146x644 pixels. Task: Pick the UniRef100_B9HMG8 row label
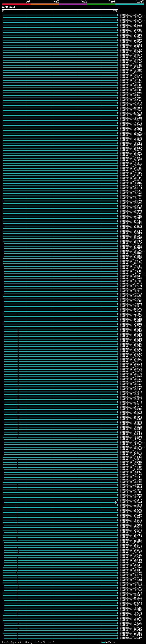(131, 57)
